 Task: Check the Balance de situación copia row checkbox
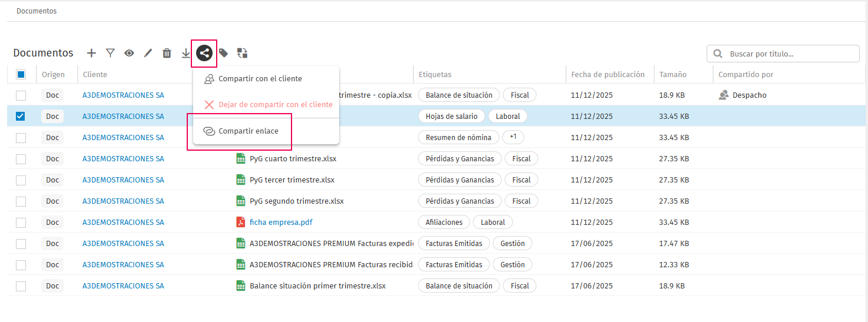tap(21, 95)
